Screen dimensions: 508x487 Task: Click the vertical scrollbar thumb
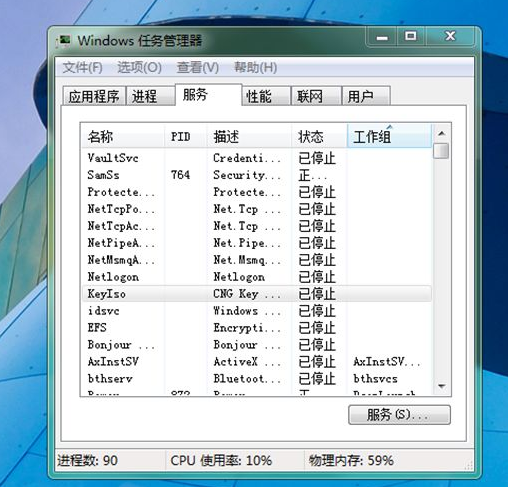pos(442,151)
